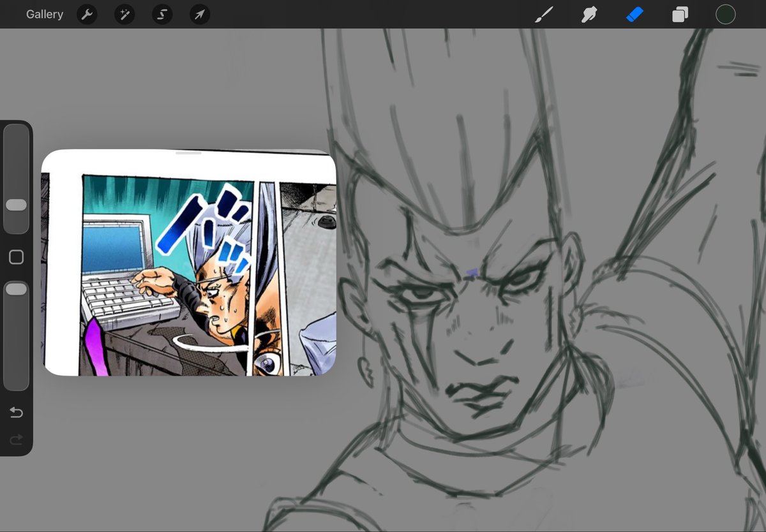The image size is (766, 532).
Task: Select the Smudge tool
Action: point(589,14)
